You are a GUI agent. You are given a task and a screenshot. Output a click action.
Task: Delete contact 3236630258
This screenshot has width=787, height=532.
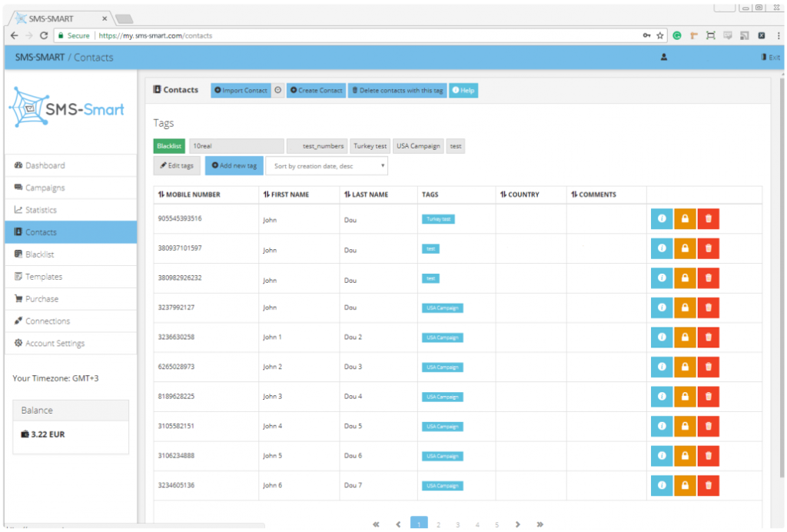point(708,337)
